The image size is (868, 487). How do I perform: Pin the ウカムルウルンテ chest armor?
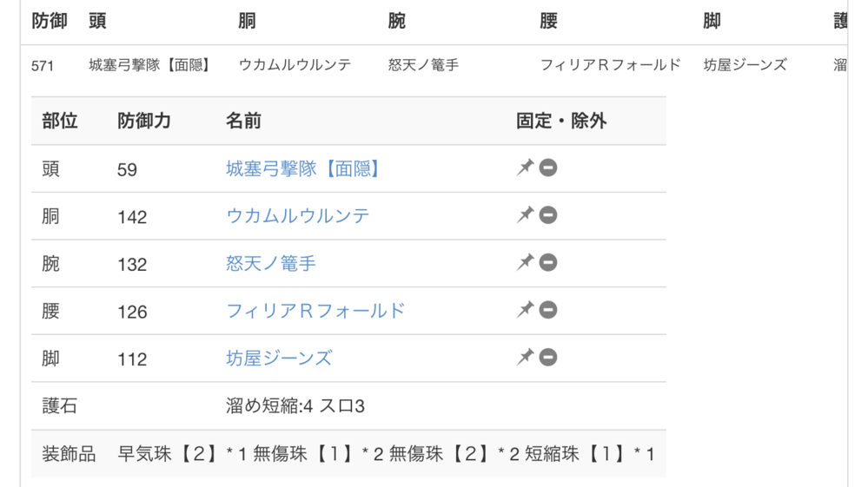(525, 215)
